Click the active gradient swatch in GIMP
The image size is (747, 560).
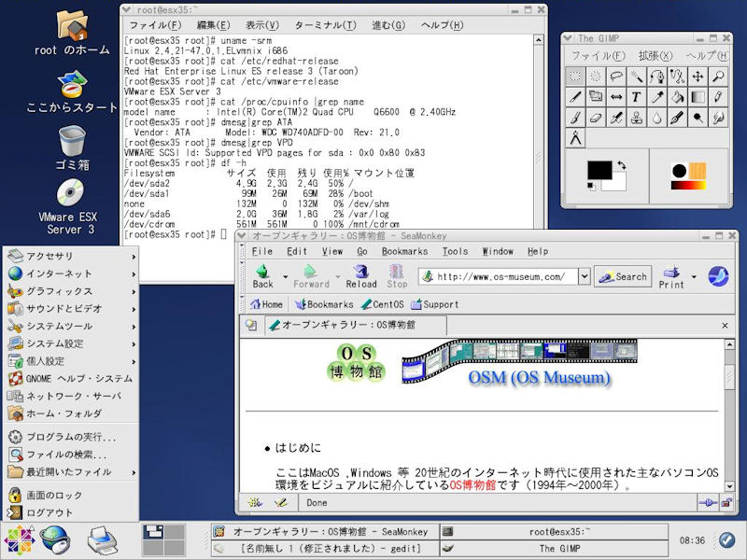688,185
